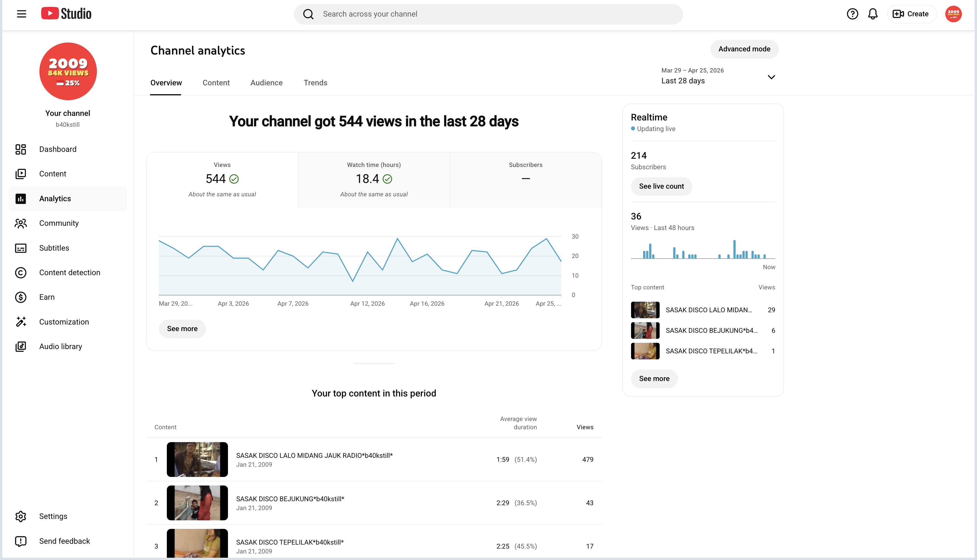Screen dimensions: 977x560
Task: Click the Audio library icon
Action: [21, 347]
